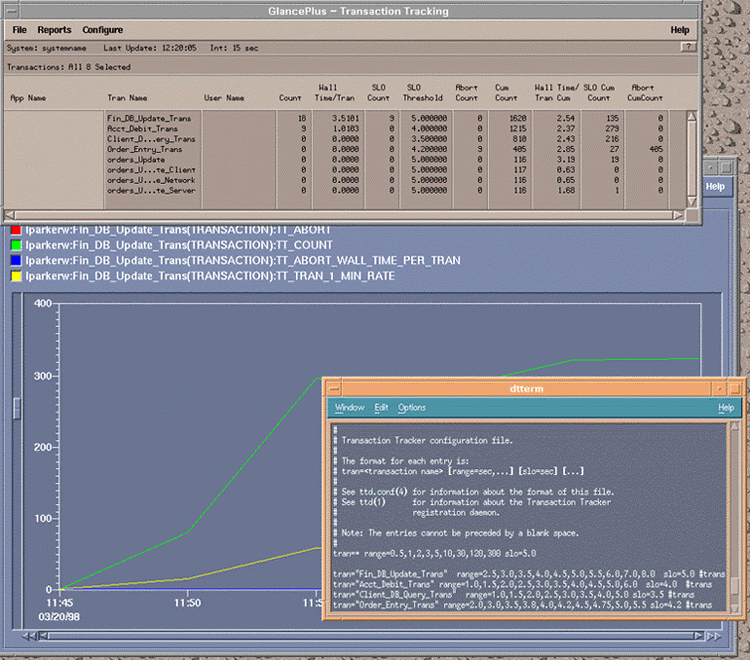Click the Tran Name column header
This screenshot has width=750, height=660.
[x=127, y=98]
